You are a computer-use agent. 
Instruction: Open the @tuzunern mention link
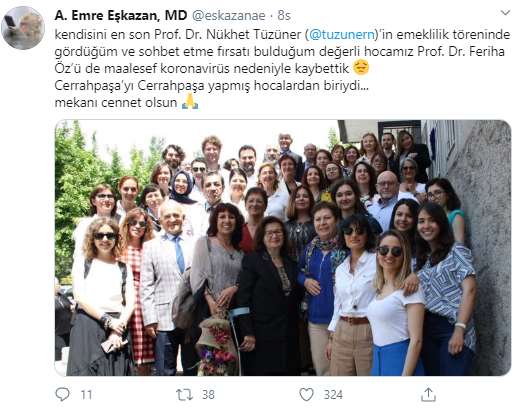pos(342,35)
